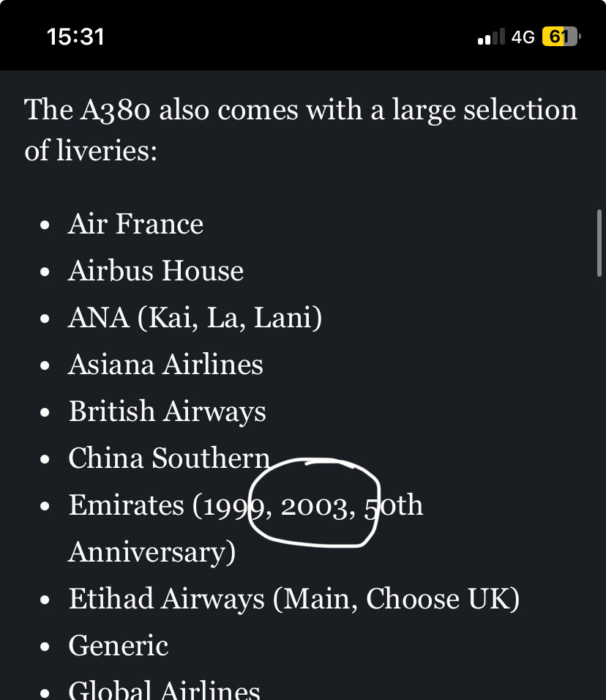Tap the bullet point beside Air France
This screenshot has height=700, width=606.
[x=45, y=225]
